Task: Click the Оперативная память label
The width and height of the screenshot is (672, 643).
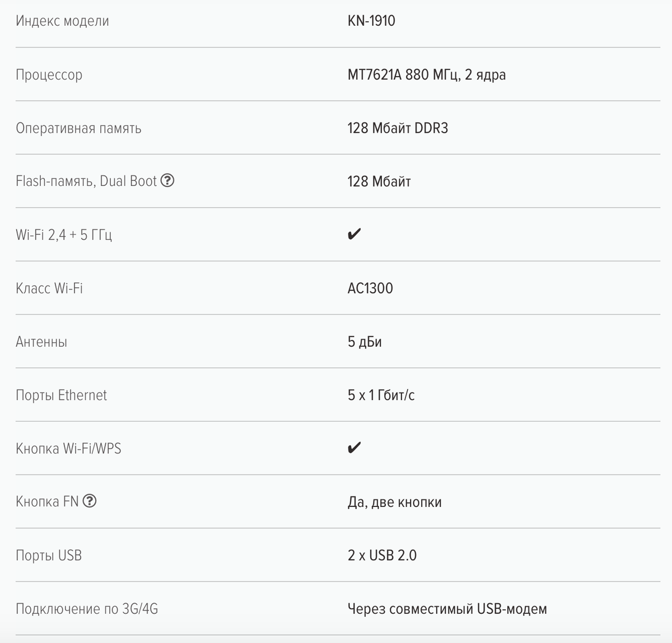Action: tap(78, 128)
